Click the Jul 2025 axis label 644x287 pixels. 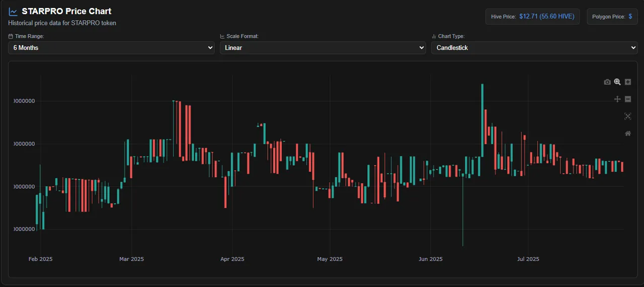coord(528,259)
